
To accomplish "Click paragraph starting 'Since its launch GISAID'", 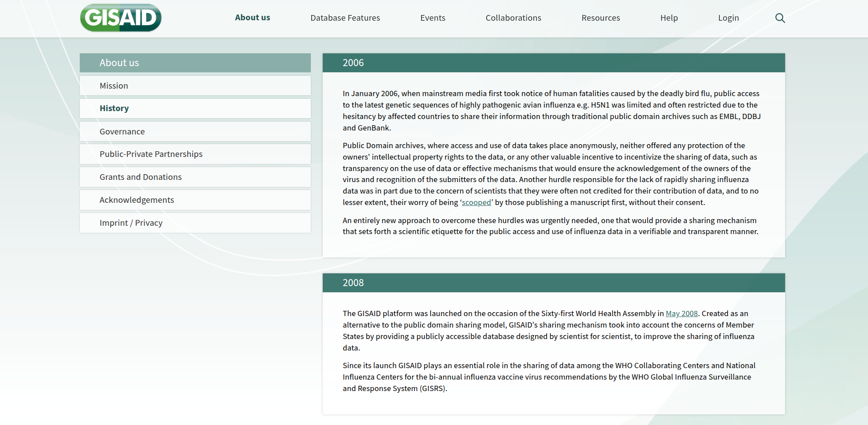I will tap(549, 377).
